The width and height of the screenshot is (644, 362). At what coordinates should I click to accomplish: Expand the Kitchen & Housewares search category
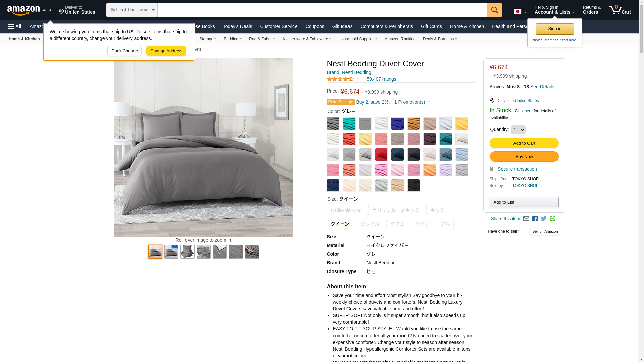[x=132, y=10]
